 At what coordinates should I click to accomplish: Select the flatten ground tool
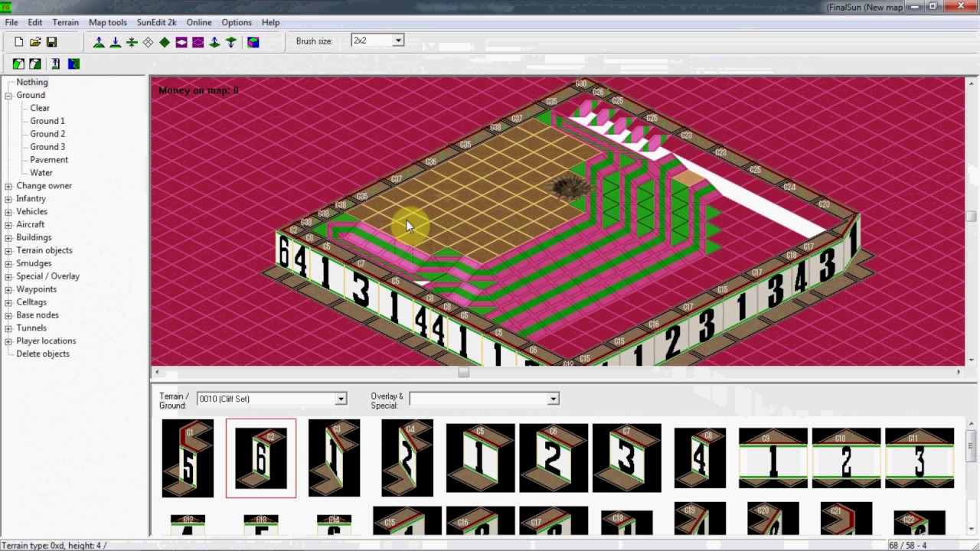pos(132,42)
